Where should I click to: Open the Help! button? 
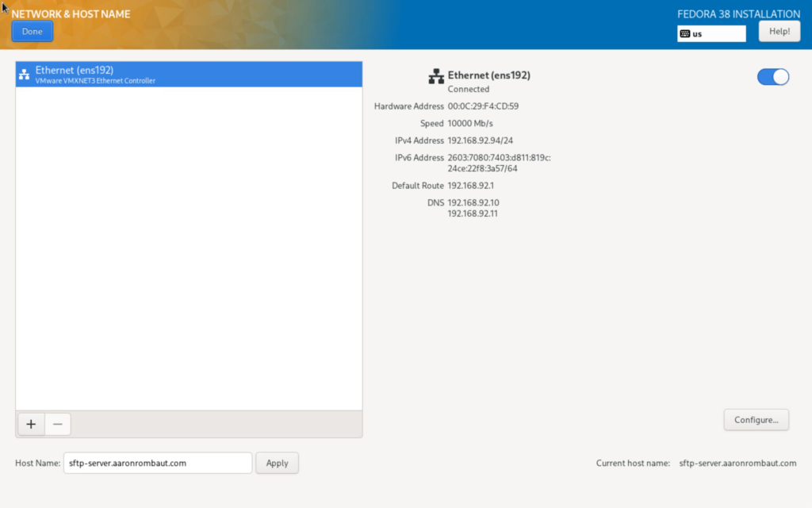[779, 32]
